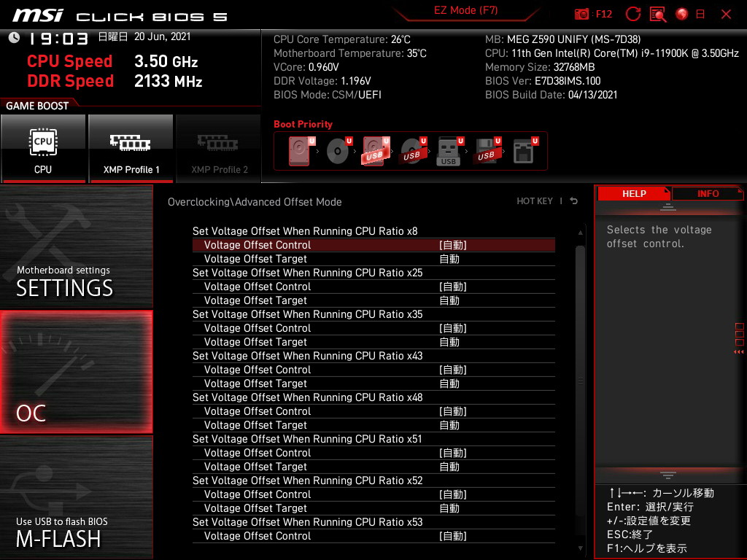Toggle the CPU Game Boost button

[x=43, y=149]
